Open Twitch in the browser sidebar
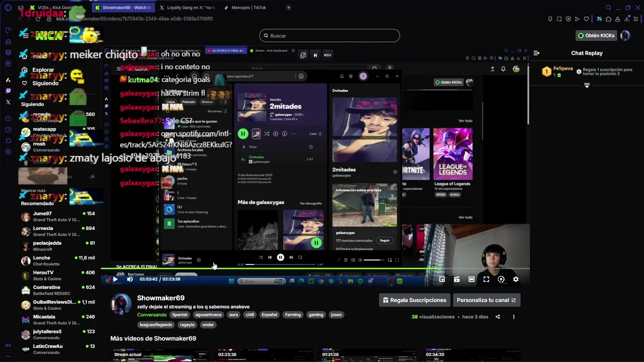644x362 pixels. coord(8,91)
